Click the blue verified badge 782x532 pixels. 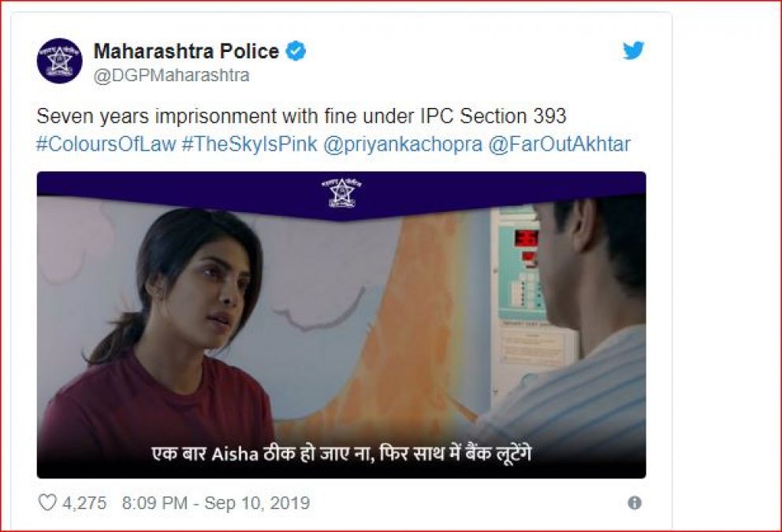tap(296, 51)
